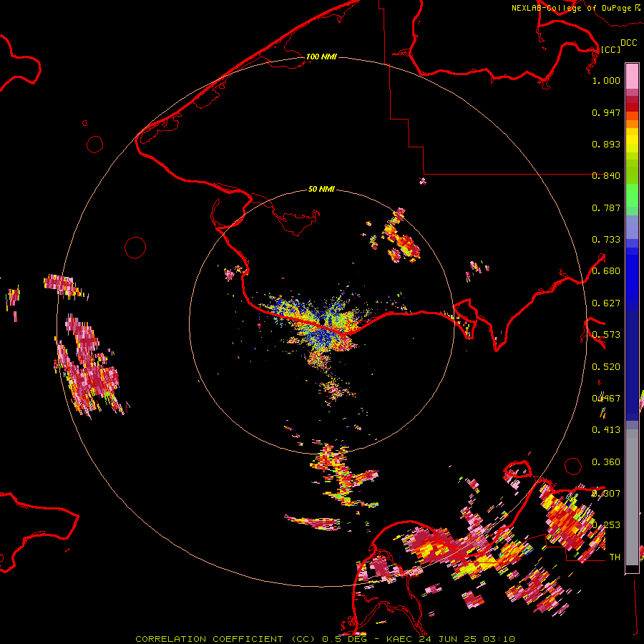Click the [CC] legend title
Image resolution: width=644 pixels, height=644 pixels.
pyautogui.click(x=610, y=49)
